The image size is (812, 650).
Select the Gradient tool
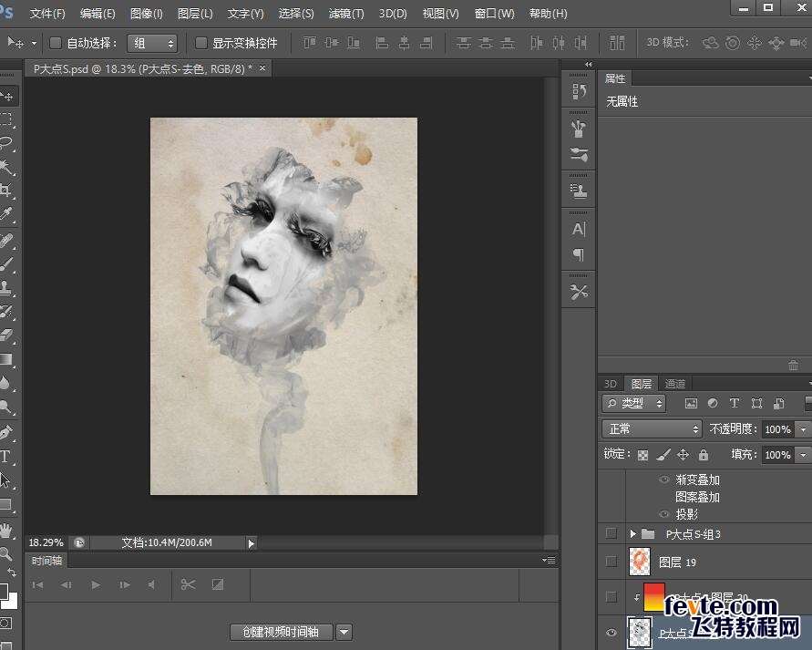point(6,359)
